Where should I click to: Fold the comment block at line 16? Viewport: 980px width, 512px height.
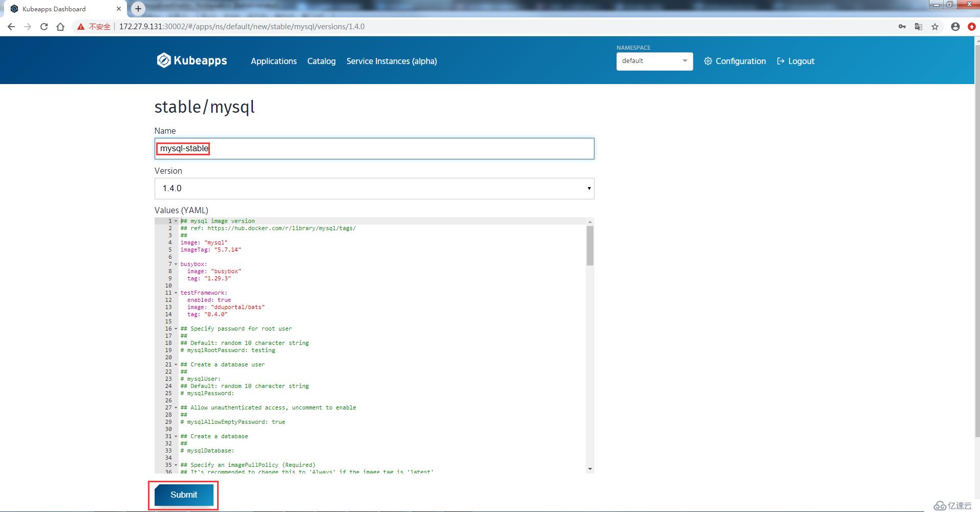[176, 329]
